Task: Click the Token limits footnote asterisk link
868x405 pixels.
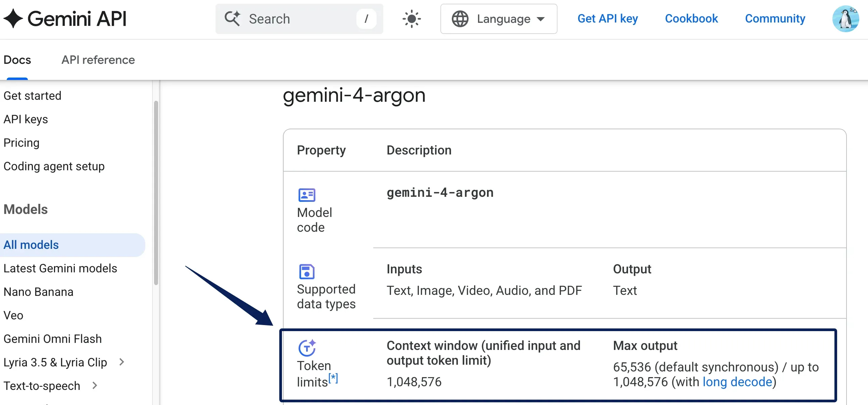Action: 333,378
